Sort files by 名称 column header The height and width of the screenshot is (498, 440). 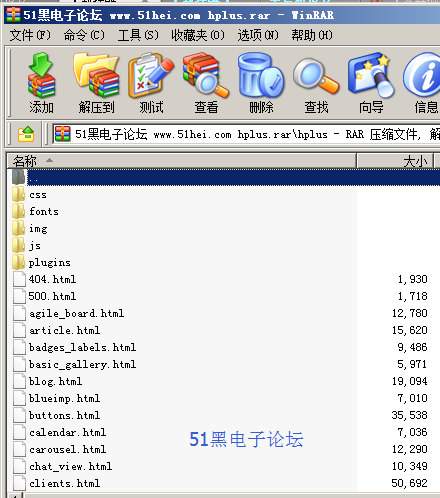[x=182, y=161]
